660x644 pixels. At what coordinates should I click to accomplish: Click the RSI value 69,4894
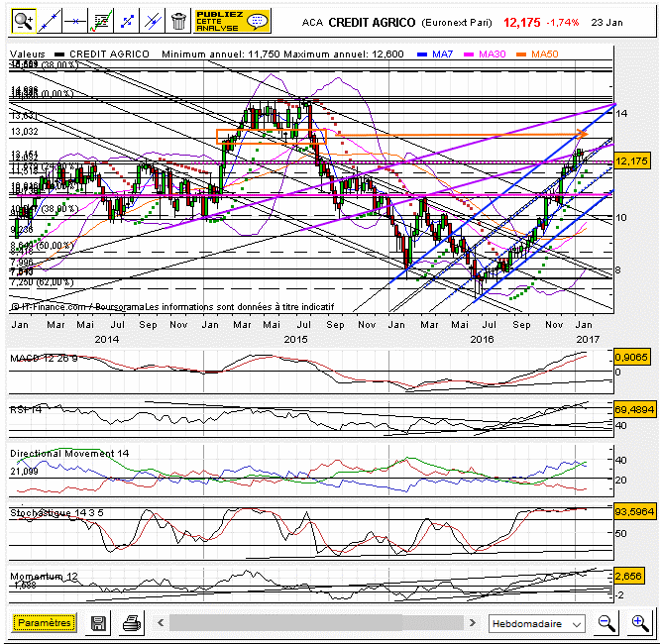coord(634,409)
